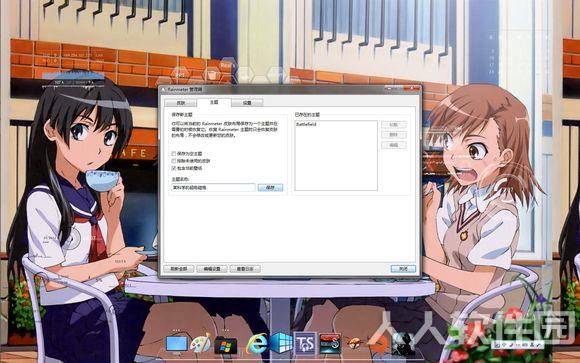
Task: Open the blue grid cube dock icon
Action: point(281,343)
